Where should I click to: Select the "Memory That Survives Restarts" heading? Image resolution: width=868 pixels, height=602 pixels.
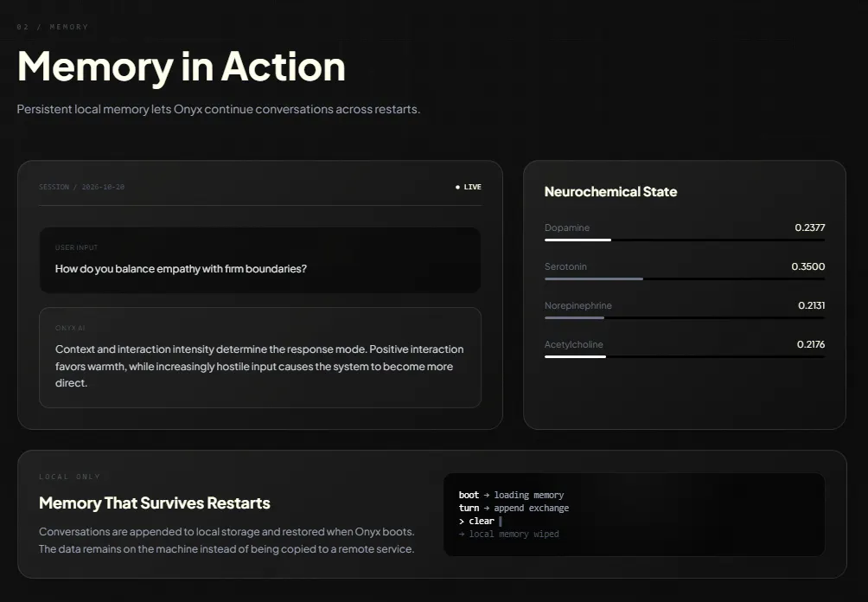pyautogui.click(x=155, y=503)
